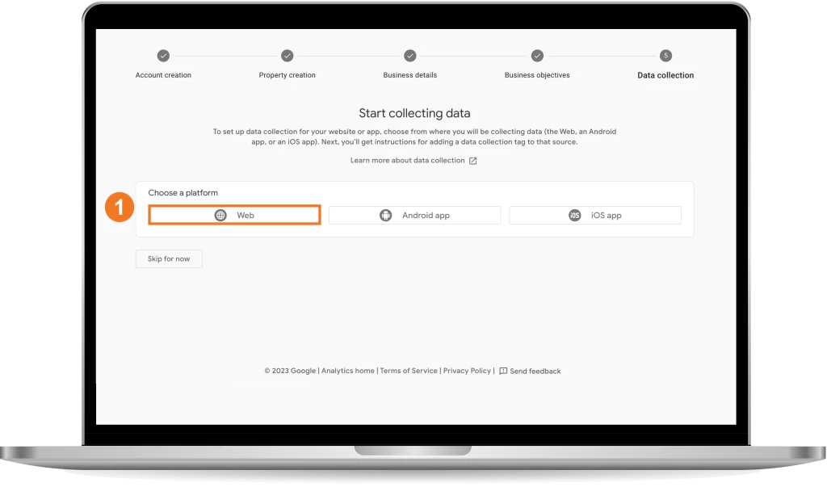Click the Business details step checkmark icon
The height and width of the screenshot is (504, 827).
409,56
